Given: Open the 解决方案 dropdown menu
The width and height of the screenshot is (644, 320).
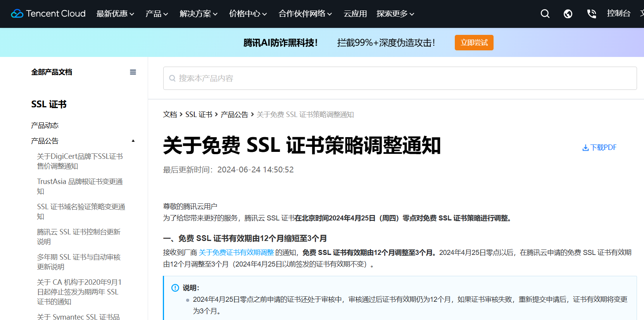Looking at the screenshot, I should [x=199, y=14].
